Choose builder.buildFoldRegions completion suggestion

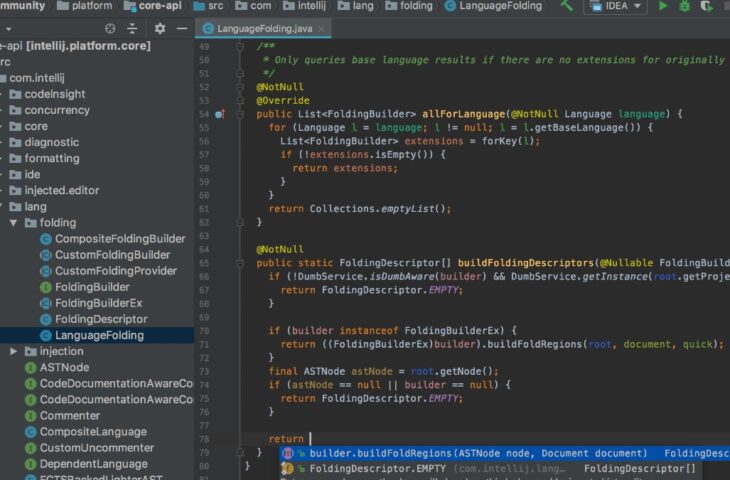pos(505,453)
